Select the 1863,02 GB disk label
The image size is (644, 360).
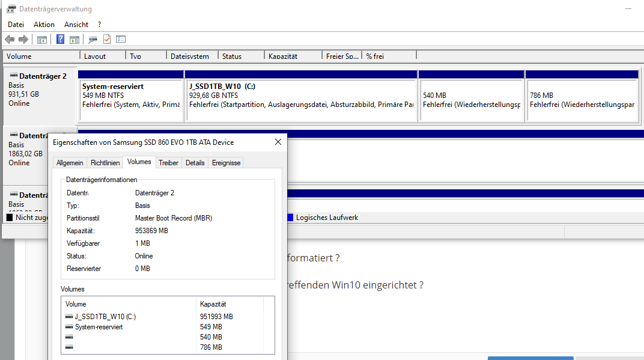click(25, 154)
